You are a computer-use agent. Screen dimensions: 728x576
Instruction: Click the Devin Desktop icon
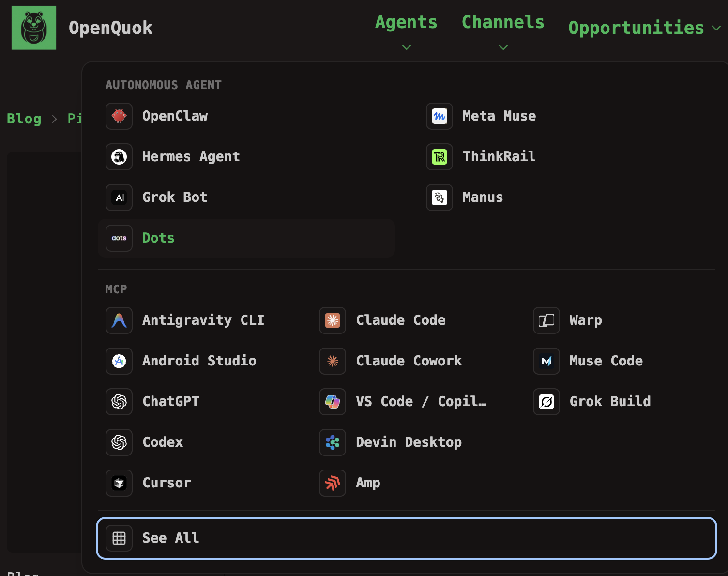click(x=333, y=442)
